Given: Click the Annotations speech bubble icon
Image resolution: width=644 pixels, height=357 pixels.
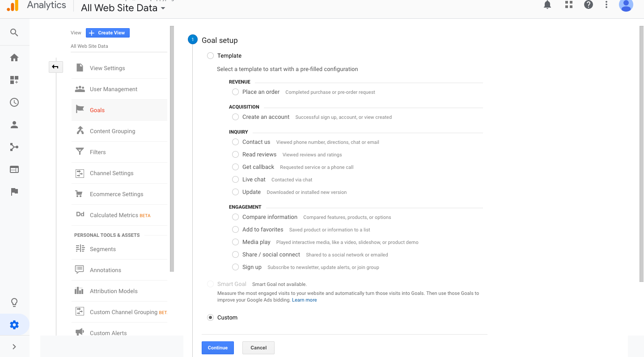Looking at the screenshot, I should click(80, 270).
